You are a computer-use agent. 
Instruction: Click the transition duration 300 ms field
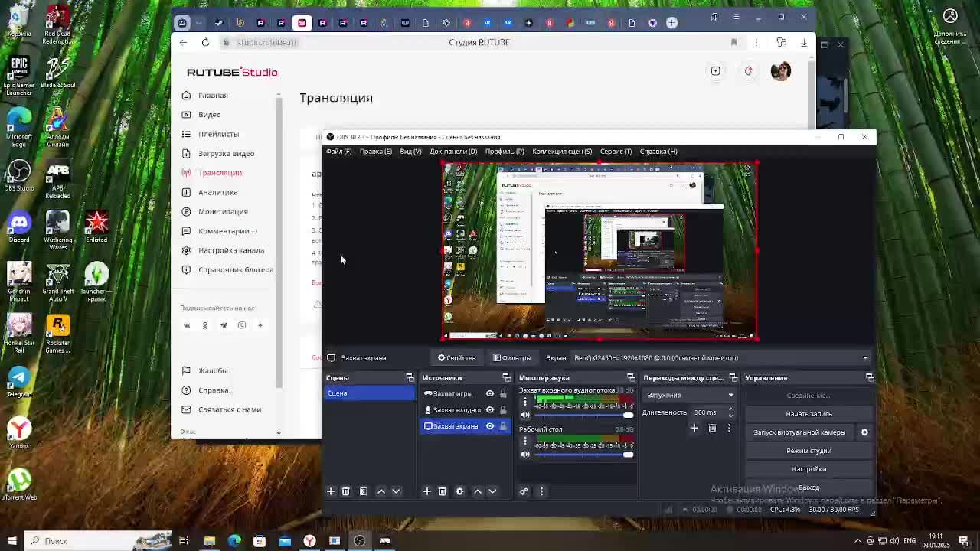(x=707, y=412)
